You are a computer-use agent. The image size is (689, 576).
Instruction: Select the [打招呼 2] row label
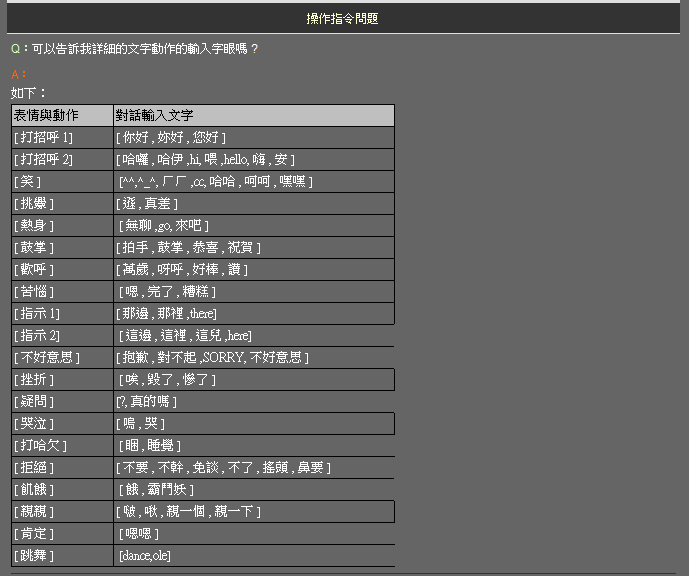[62, 160]
